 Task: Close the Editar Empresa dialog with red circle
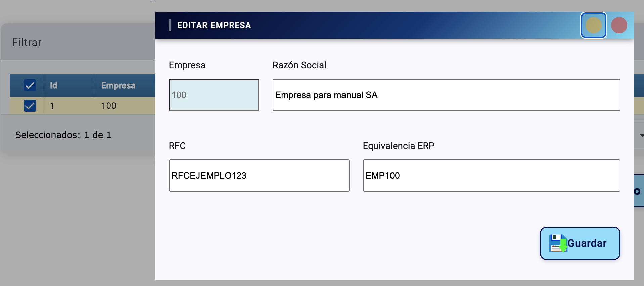[619, 25]
